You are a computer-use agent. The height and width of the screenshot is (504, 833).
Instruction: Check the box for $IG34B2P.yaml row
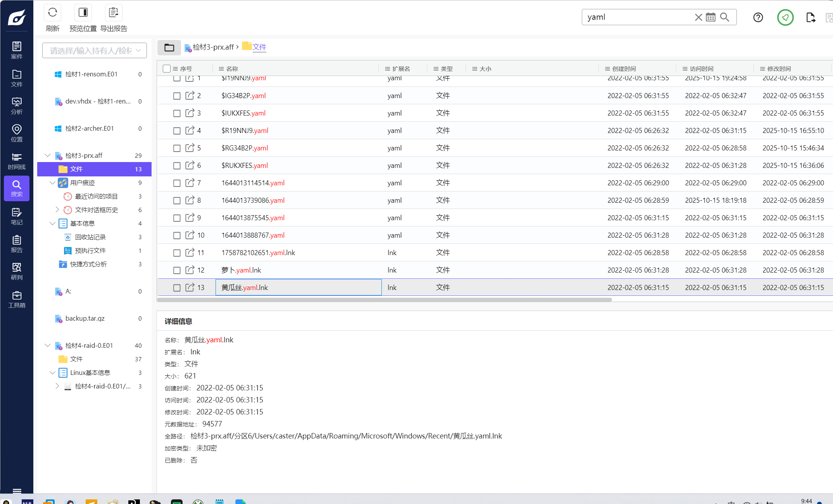(x=177, y=96)
